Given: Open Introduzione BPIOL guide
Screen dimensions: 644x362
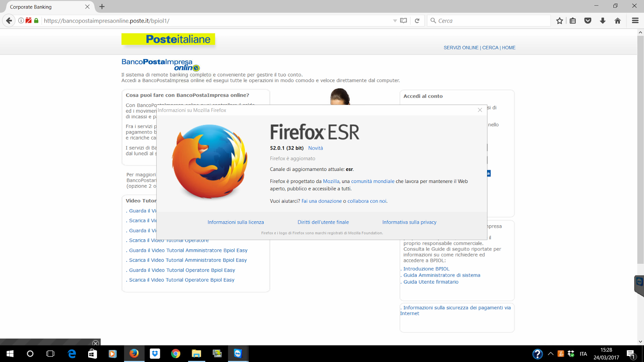Looking at the screenshot, I should [426, 269].
